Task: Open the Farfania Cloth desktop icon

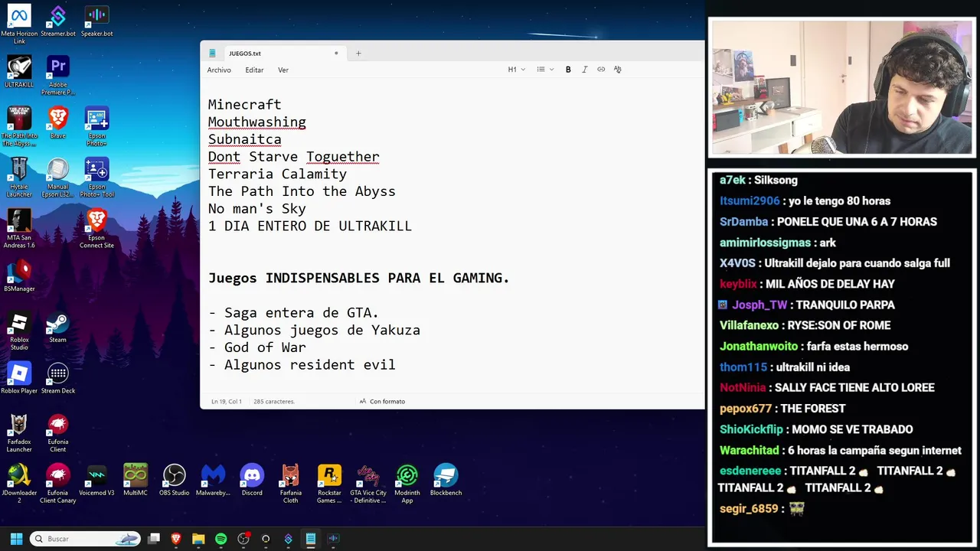Action: (x=290, y=483)
